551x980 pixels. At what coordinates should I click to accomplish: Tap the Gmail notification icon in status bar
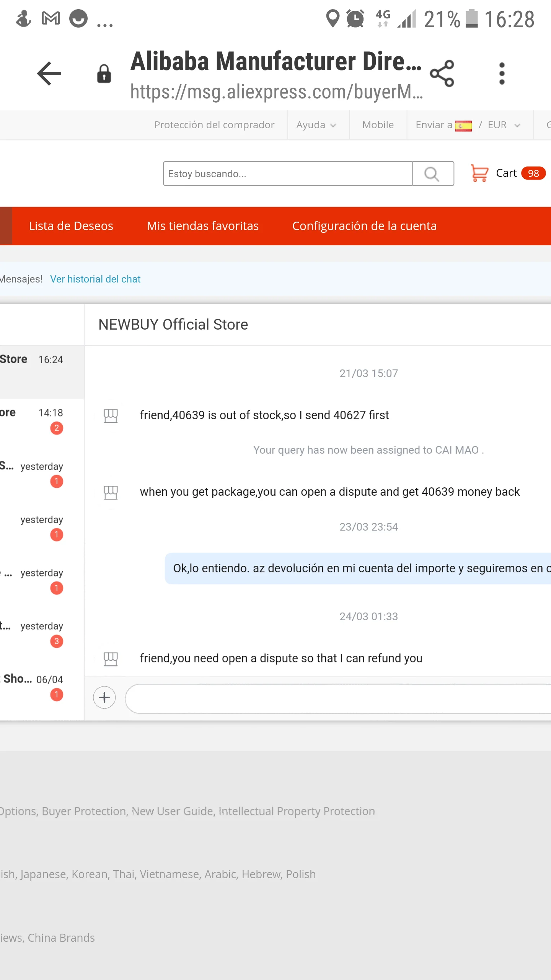[51, 18]
